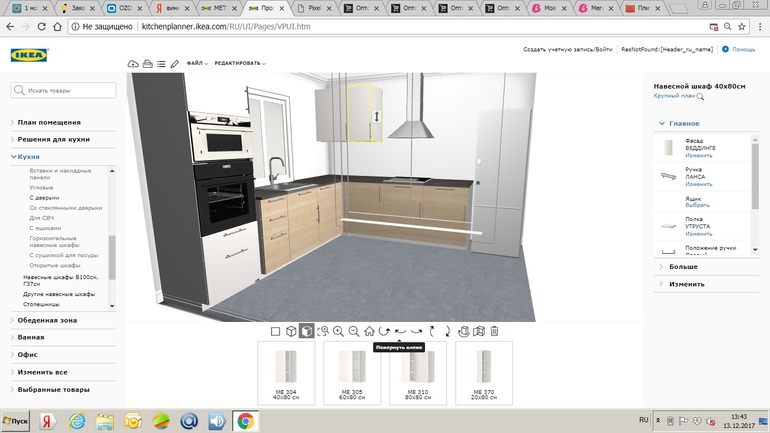Select Открытые шкафы in the kitchen list
This screenshot has height=433, width=770.
click(55, 266)
